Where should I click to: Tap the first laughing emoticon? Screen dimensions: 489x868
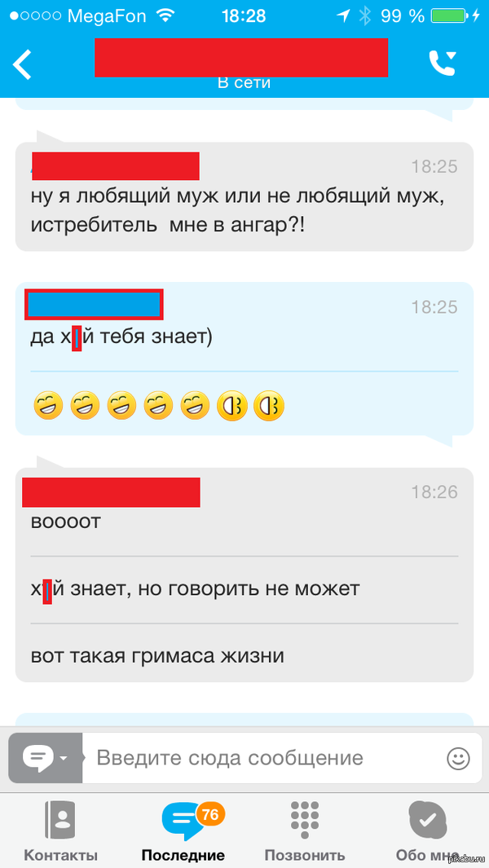[48, 405]
